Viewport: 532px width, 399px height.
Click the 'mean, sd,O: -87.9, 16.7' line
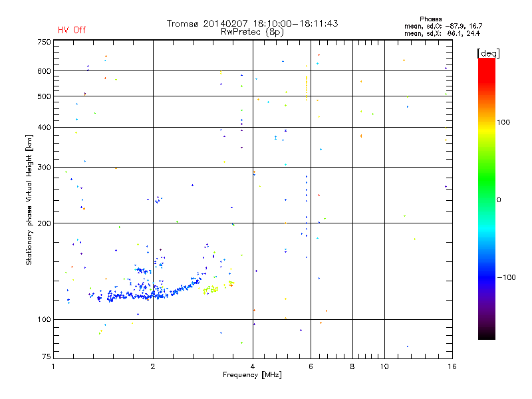point(443,26)
